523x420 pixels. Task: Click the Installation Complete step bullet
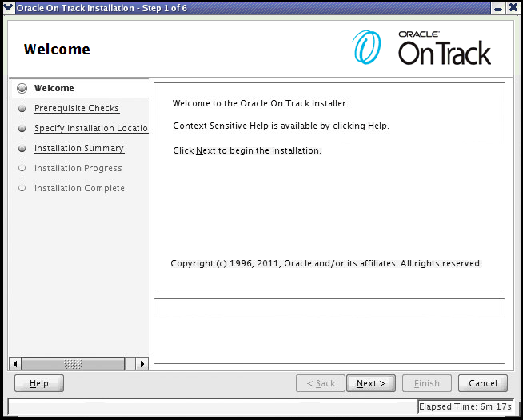pyautogui.click(x=22, y=188)
